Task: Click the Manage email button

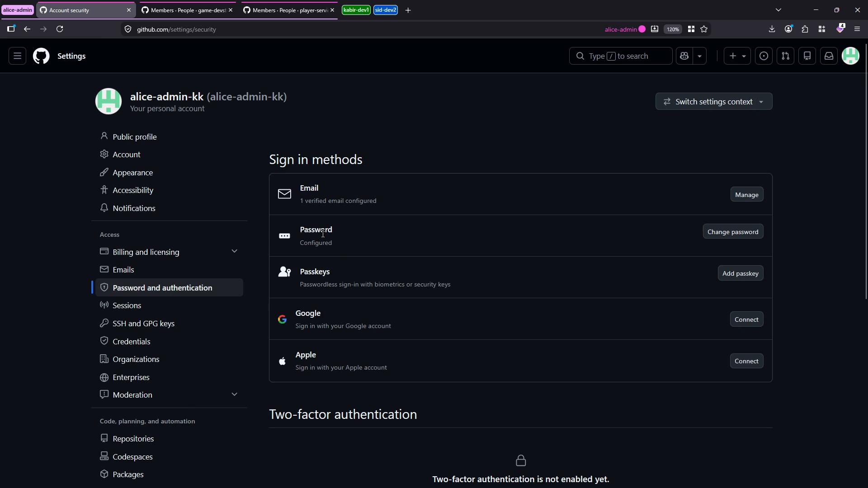Action: [x=747, y=195]
